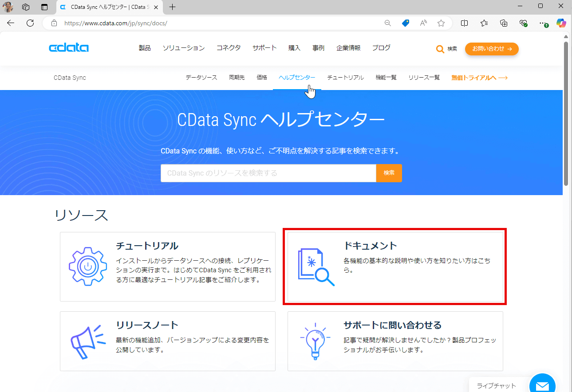The image size is (572, 392).
Task: Open the shopping price tag icon
Action: tap(405, 23)
